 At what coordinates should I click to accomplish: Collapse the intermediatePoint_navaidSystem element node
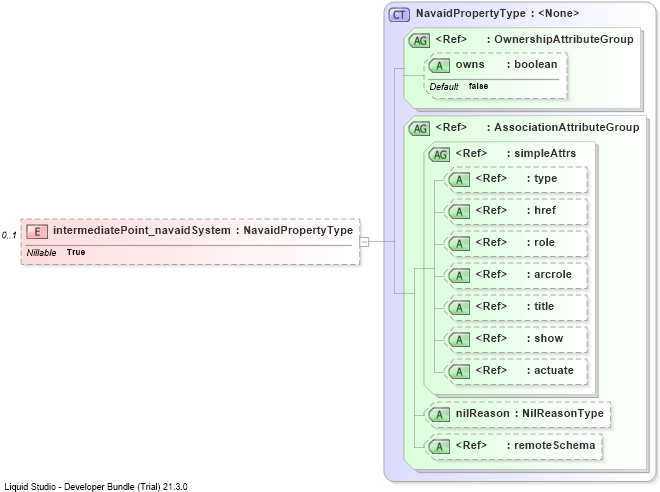365,242
